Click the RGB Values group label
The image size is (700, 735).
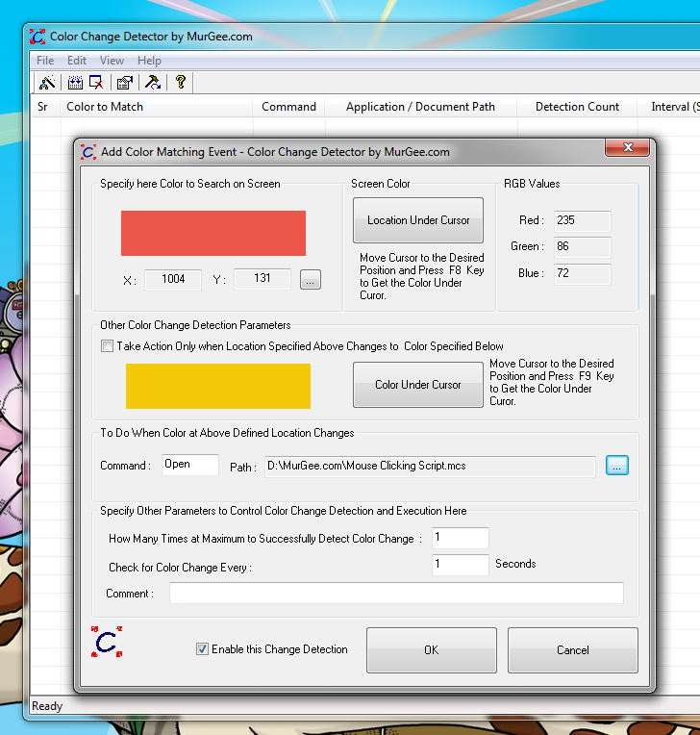532,184
